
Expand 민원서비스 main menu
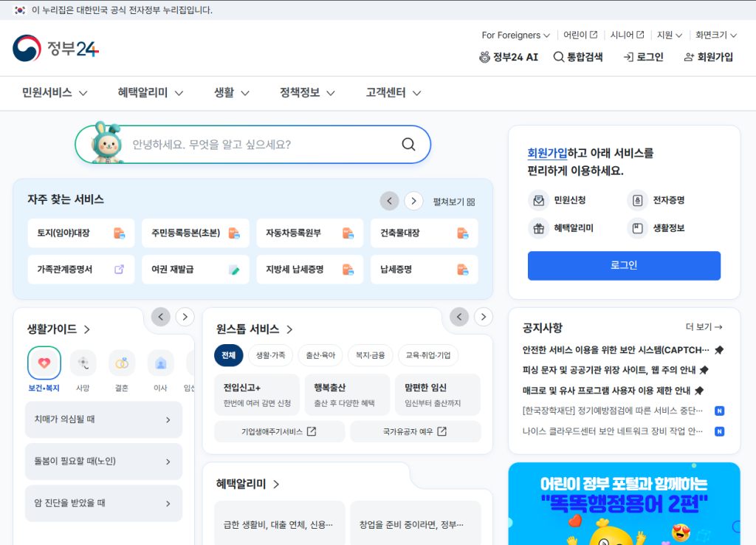pos(55,92)
